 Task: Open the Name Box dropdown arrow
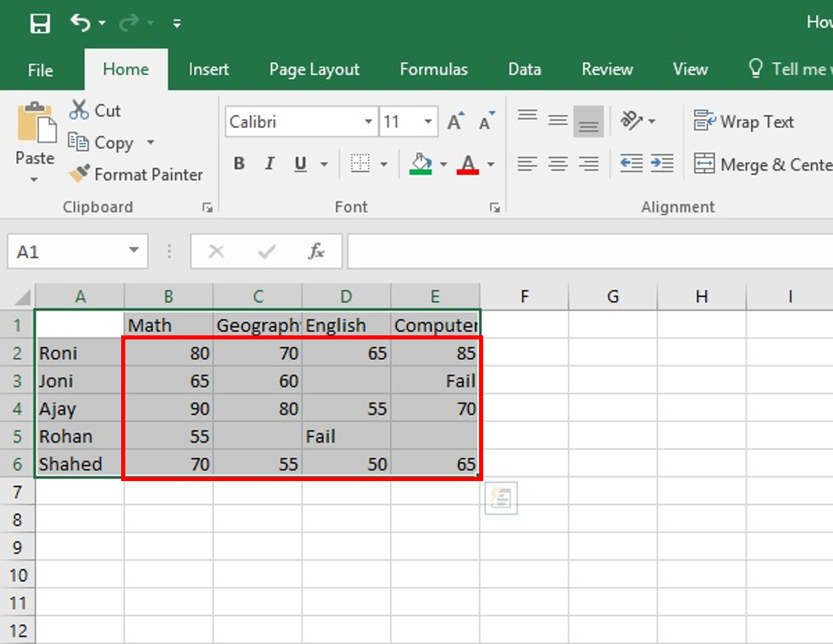(x=134, y=251)
